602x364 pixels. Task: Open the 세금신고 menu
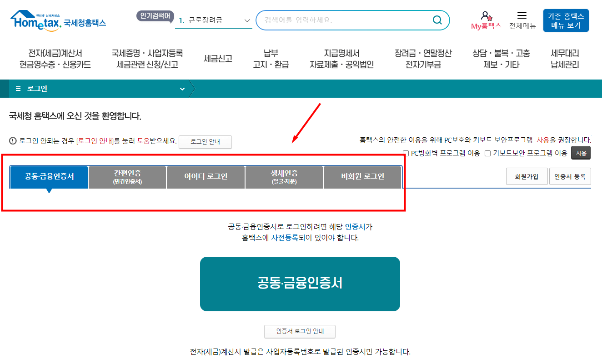[x=217, y=58]
